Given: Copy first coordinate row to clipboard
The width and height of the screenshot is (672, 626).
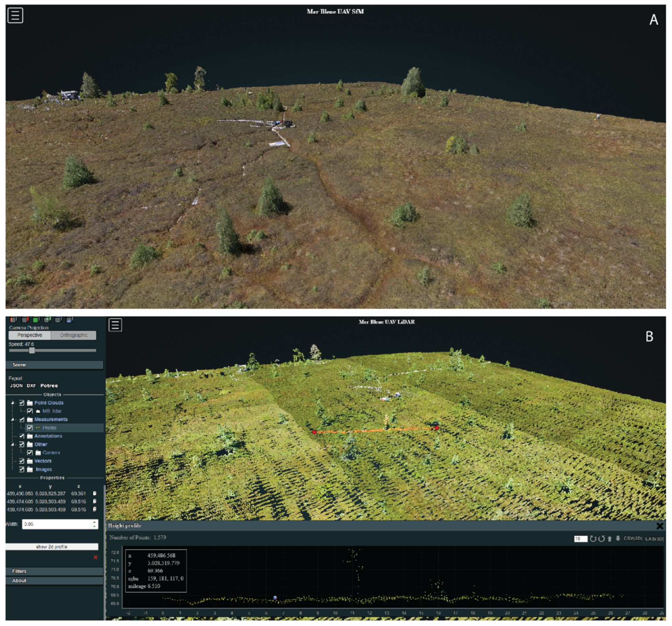Looking at the screenshot, I should pos(95,493).
